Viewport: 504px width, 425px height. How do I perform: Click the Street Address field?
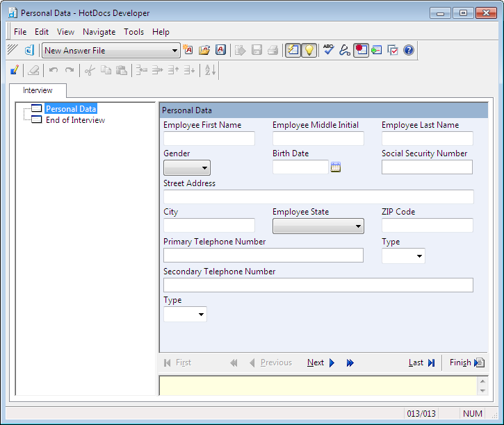tap(318, 197)
